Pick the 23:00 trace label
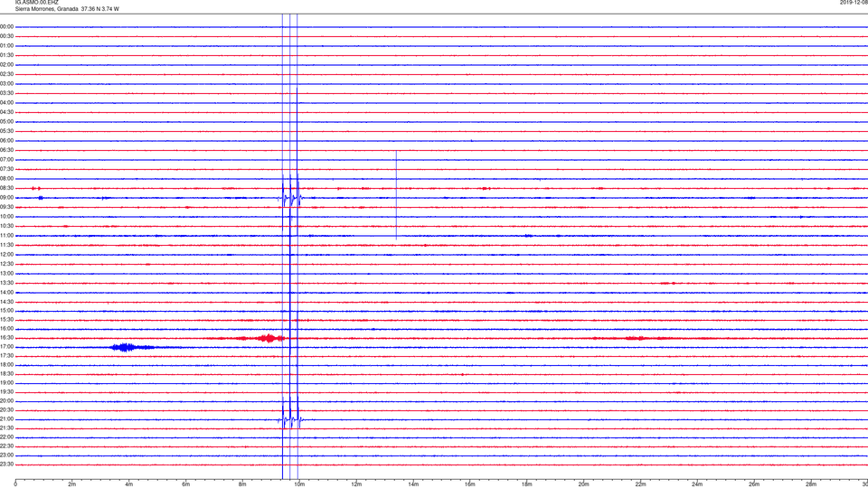Viewport: 868px width, 488px height. click(6, 455)
